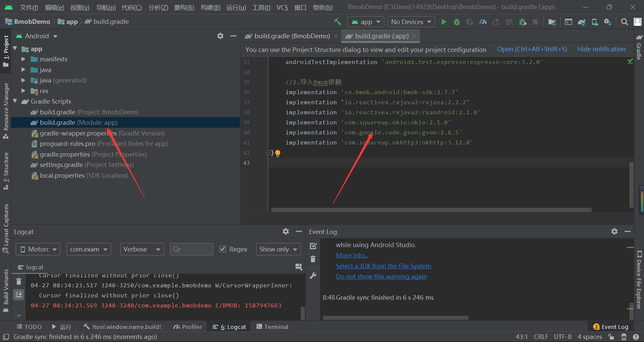Viewport: 644px width, 342px height.
Task: Open the VCS menu
Action: [x=282, y=7]
